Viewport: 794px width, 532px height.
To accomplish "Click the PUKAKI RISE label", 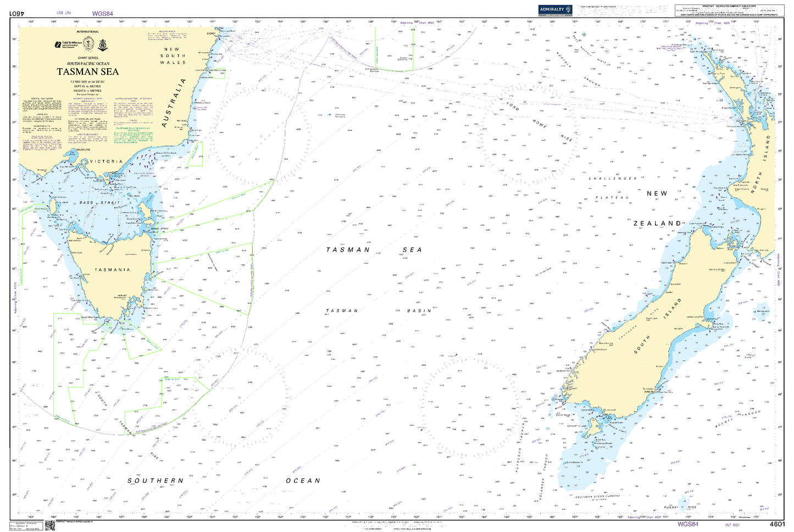I will [x=680, y=507].
